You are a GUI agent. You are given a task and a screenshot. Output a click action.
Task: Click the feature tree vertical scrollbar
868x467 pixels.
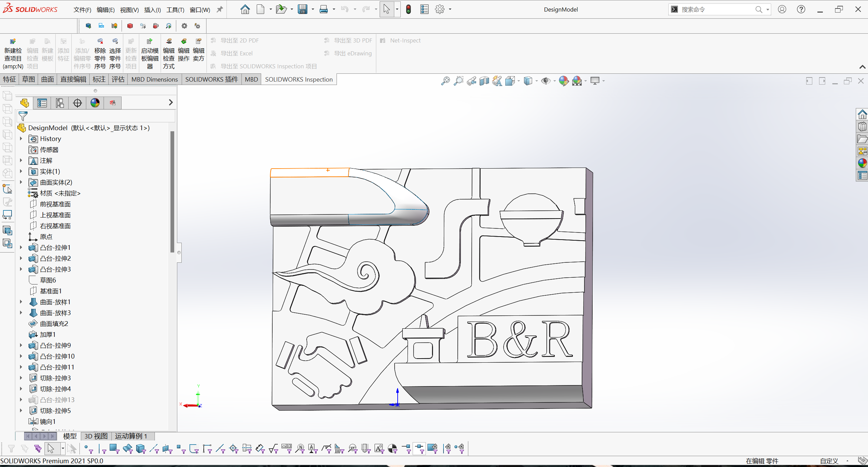pos(172,192)
